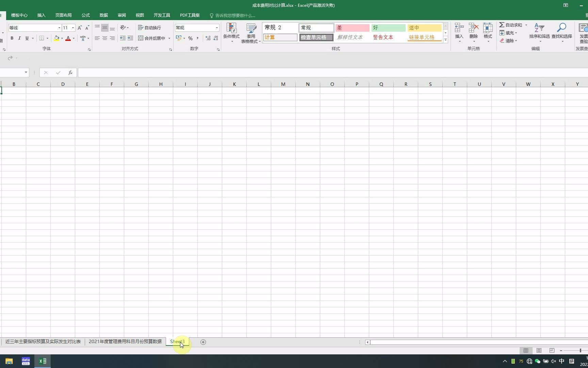Viewport: 588px width, 368px height.
Task: Open the 页面布局 ribbon tab
Action: tap(63, 15)
